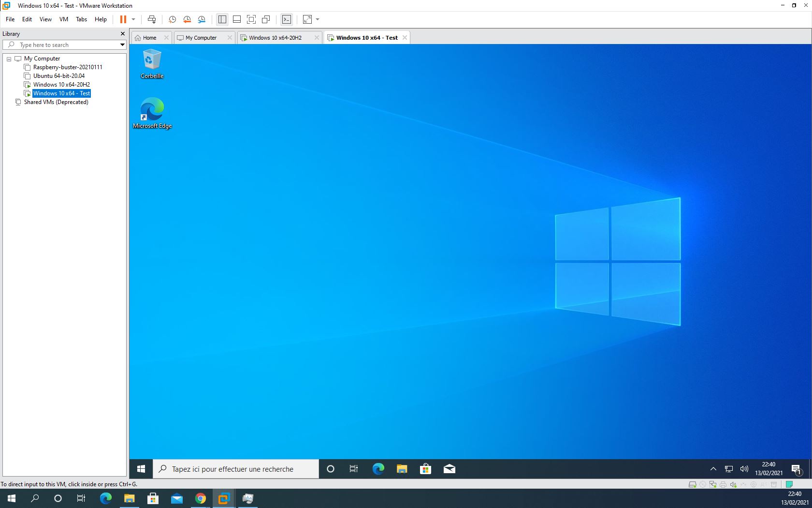812x508 pixels.
Task: Open stretch display options dropdown
Action: tap(318, 19)
